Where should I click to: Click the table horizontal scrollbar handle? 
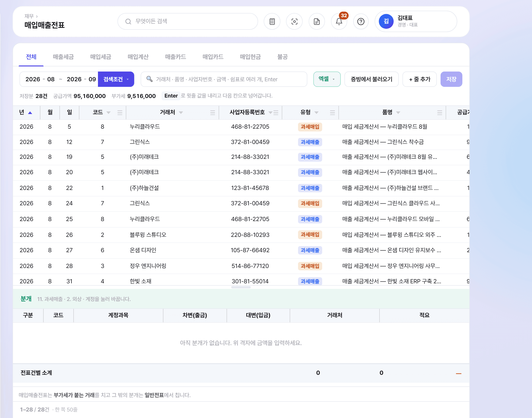(241, 287)
